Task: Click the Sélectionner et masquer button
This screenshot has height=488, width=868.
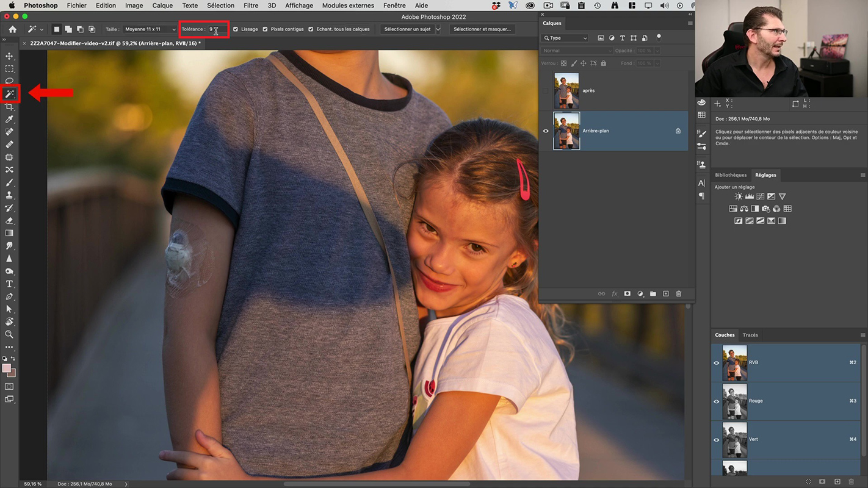Action: click(482, 29)
